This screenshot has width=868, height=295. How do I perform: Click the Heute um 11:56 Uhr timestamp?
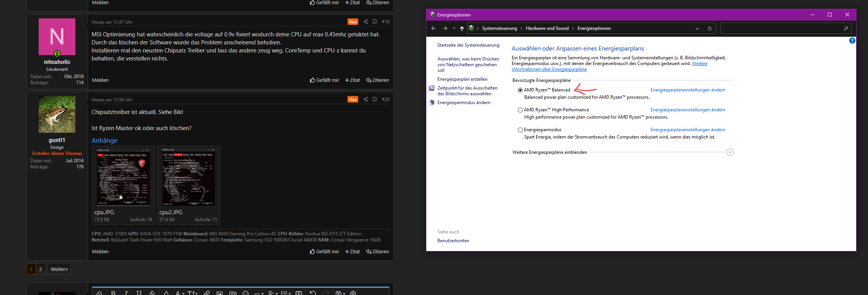click(x=112, y=100)
